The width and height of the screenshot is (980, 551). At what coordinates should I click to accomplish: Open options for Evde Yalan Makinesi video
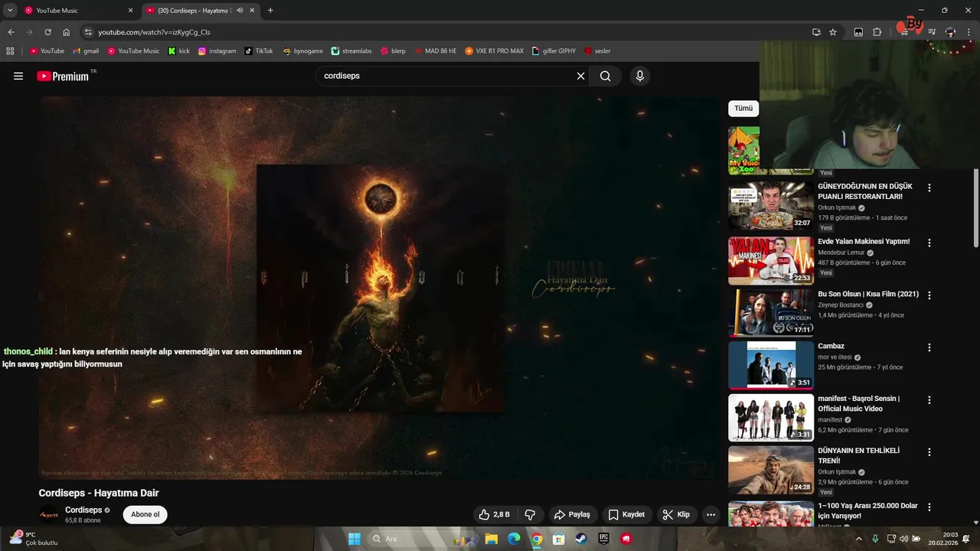(929, 243)
